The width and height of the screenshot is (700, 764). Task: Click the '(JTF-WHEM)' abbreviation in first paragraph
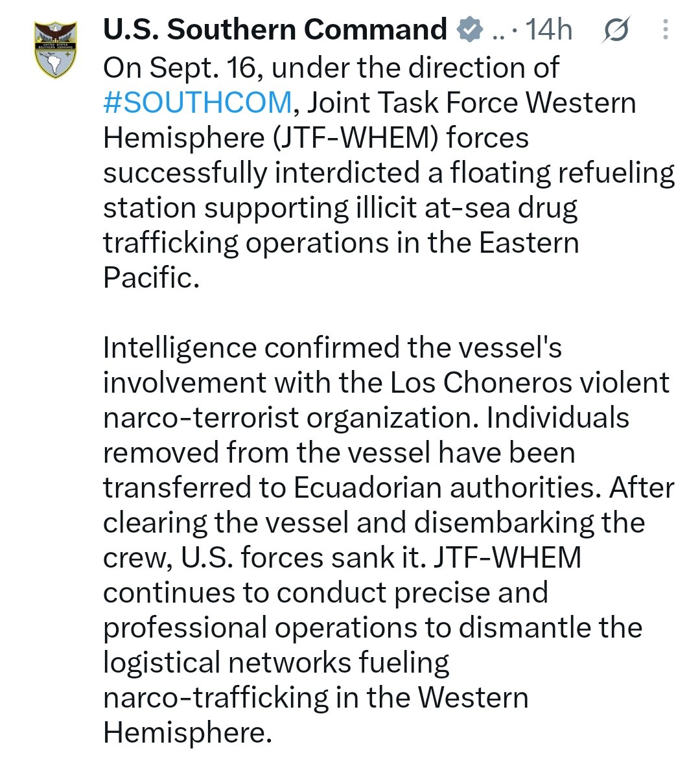click(x=358, y=138)
